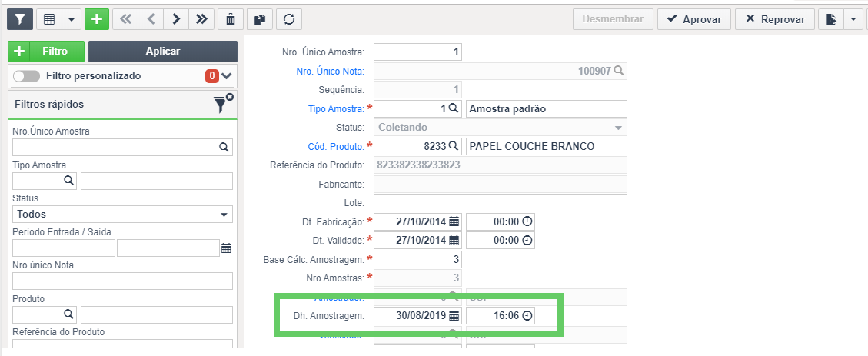Switch to grid view mode
Image resolution: width=868 pixels, height=356 pixels.
pyautogui.click(x=49, y=19)
